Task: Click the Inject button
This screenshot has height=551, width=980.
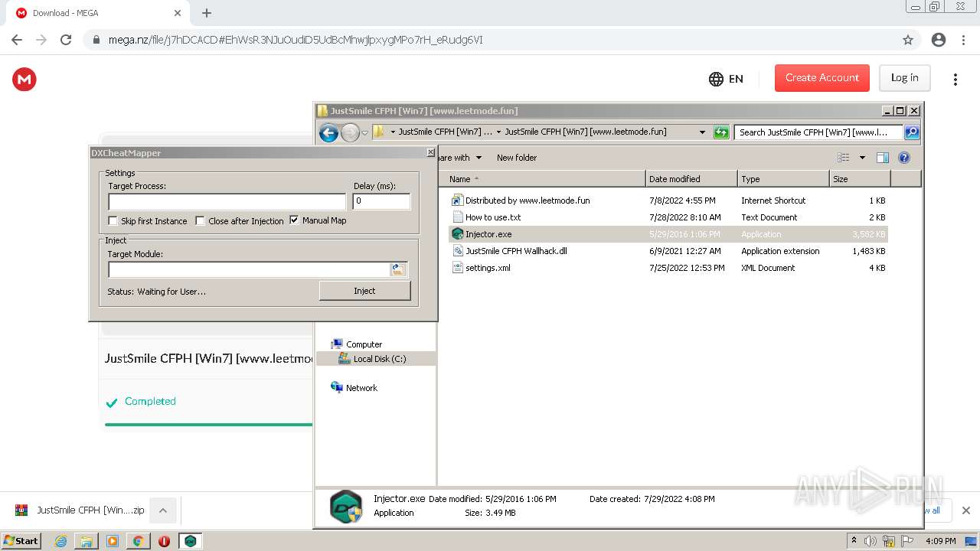Action: pyautogui.click(x=364, y=291)
